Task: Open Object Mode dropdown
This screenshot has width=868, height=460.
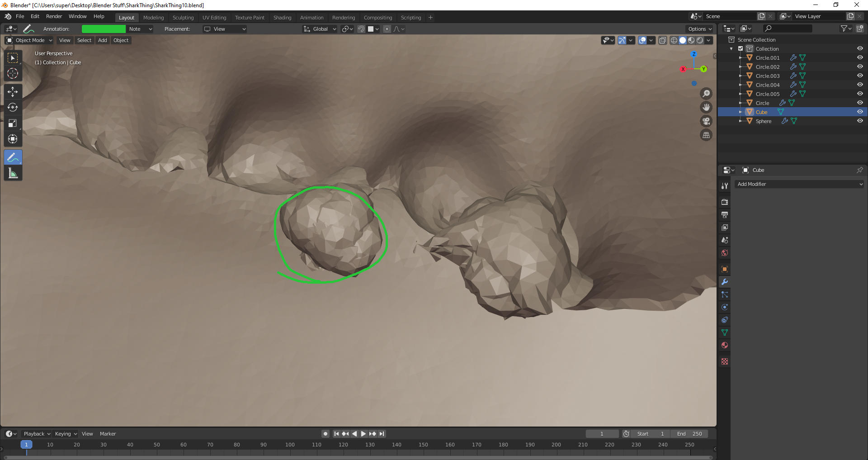Action: pos(29,41)
